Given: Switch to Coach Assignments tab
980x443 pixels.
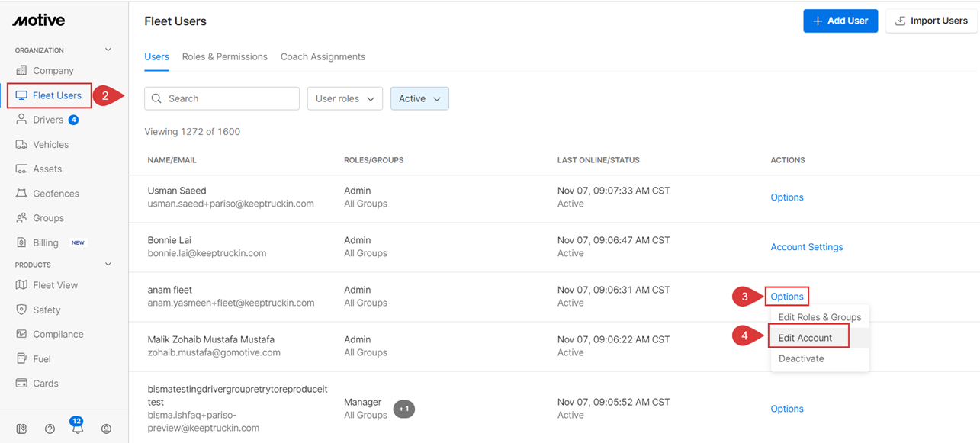Looking at the screenshot, I should [323, 56].
